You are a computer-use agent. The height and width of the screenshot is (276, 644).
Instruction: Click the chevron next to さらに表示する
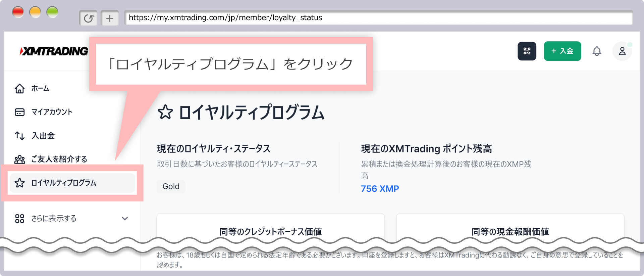click(125, 219)
